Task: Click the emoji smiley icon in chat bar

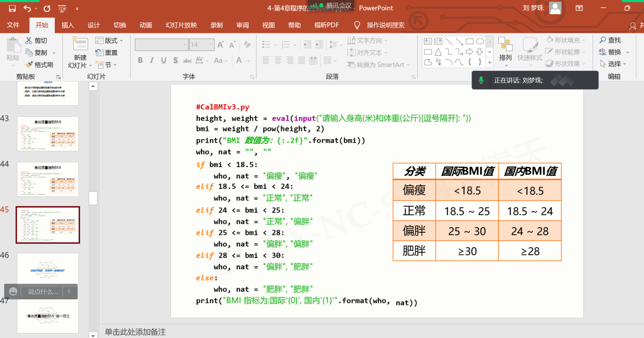Action: coord(13,291)
